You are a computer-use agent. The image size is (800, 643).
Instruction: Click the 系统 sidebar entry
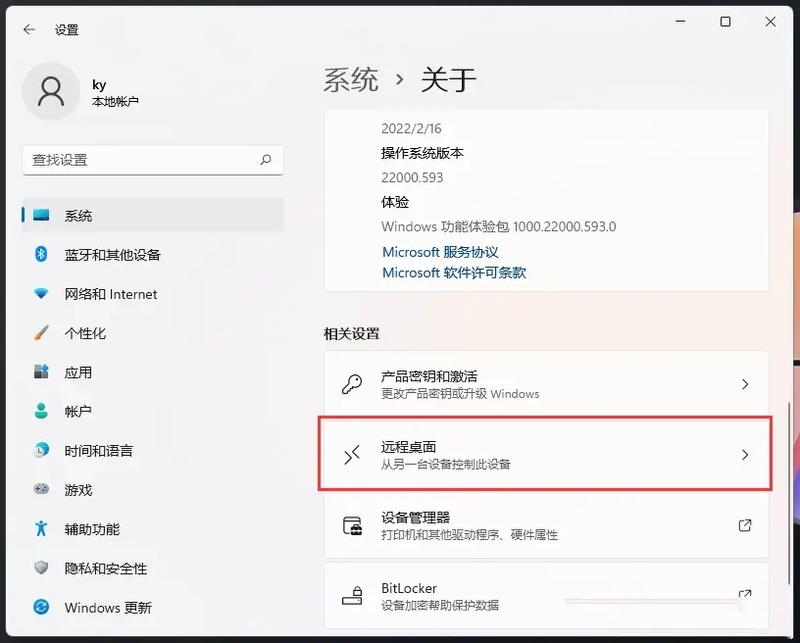tap(80, 213)
